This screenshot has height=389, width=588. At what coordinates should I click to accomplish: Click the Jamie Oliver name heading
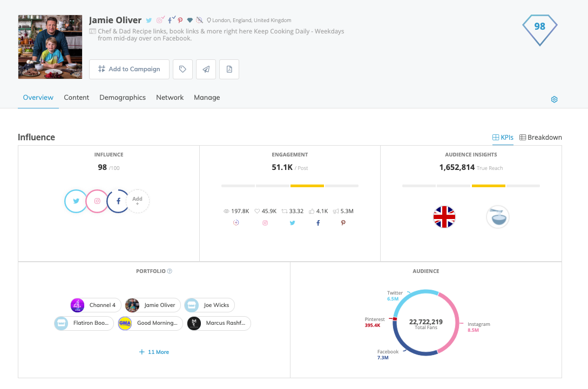(x=115, y=21)
